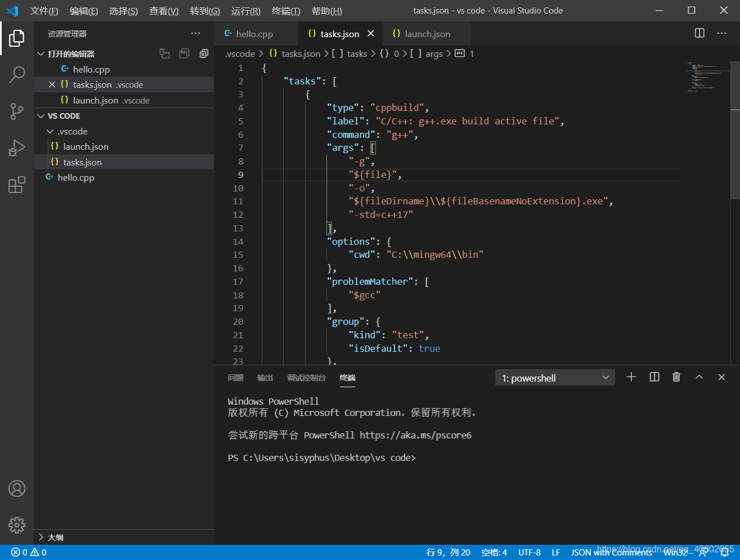Select the Terminal panel tab

tap(347, 378)
